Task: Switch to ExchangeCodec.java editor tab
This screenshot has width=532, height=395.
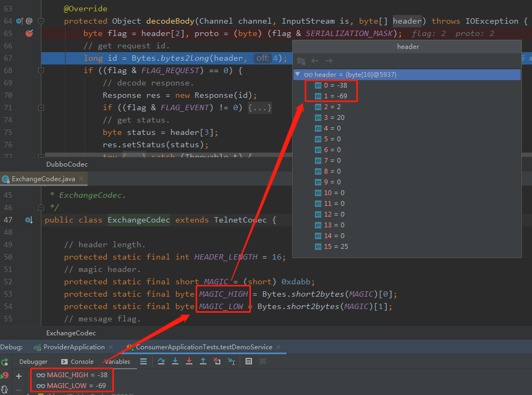Action: point(43,179)
